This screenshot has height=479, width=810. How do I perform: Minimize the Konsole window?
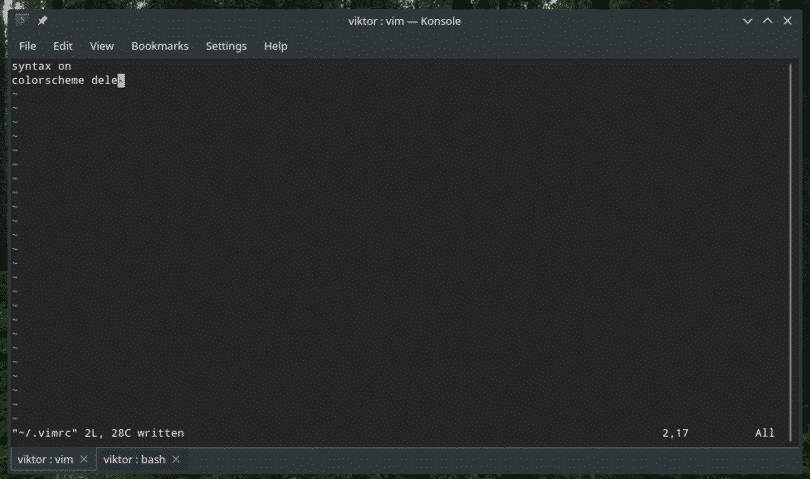point(748,20)
